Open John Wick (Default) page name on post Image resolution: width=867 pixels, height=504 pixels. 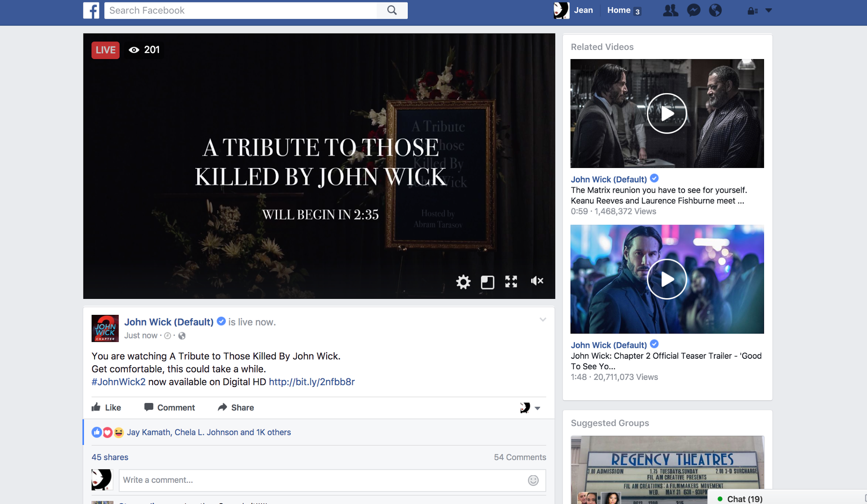pos(169,322)
